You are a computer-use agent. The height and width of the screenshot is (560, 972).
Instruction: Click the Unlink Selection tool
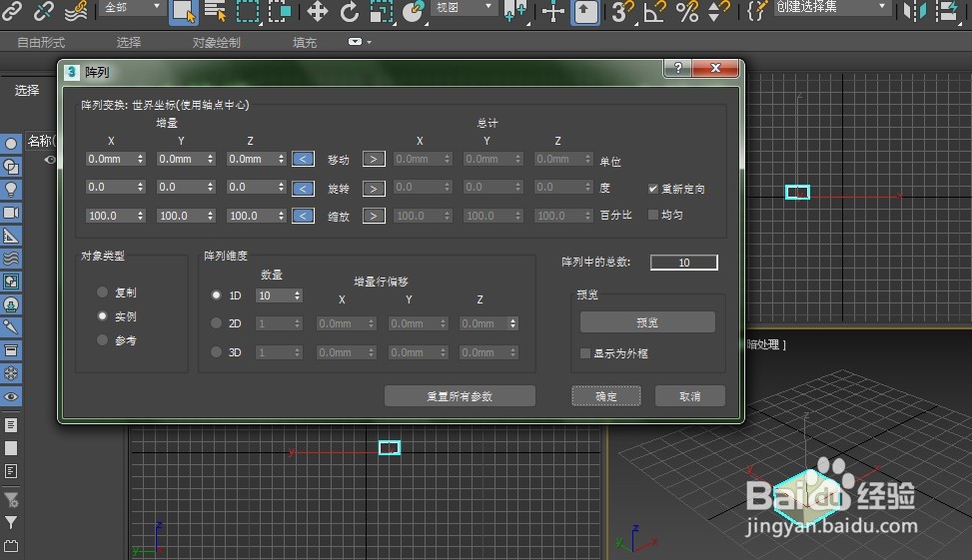[43, 11]
